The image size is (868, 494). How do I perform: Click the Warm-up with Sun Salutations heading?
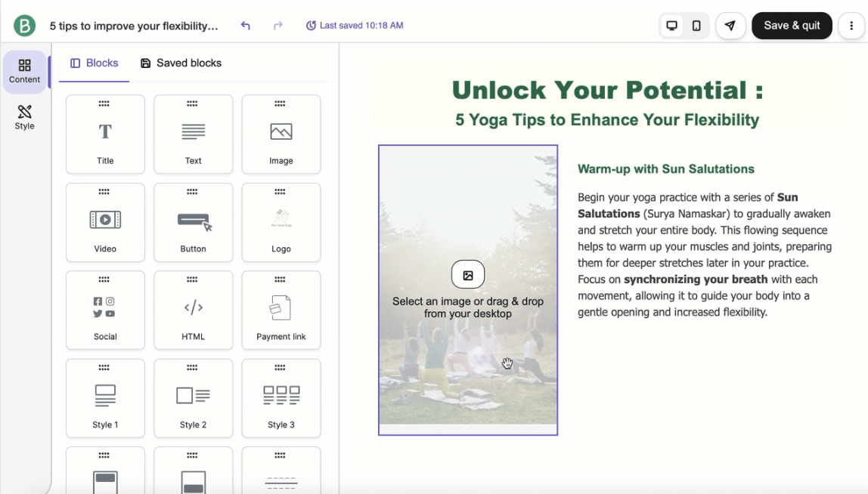(x=666, y=169)
